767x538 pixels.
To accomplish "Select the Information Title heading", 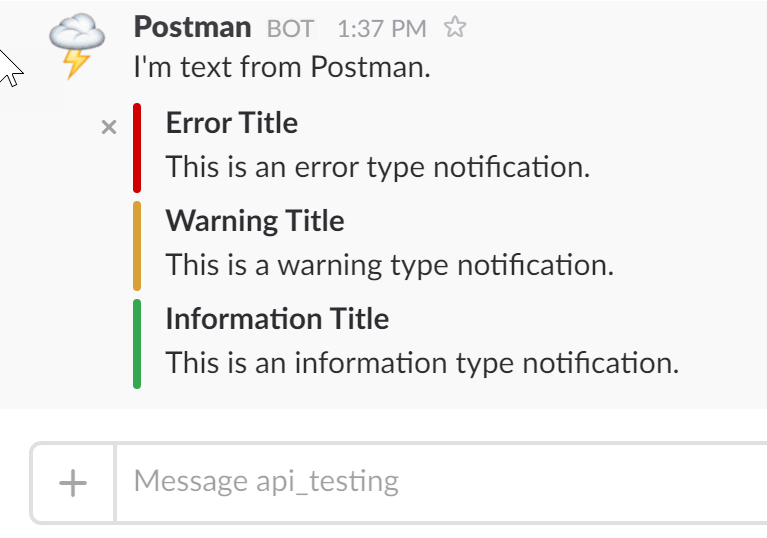I will (277, 319).
